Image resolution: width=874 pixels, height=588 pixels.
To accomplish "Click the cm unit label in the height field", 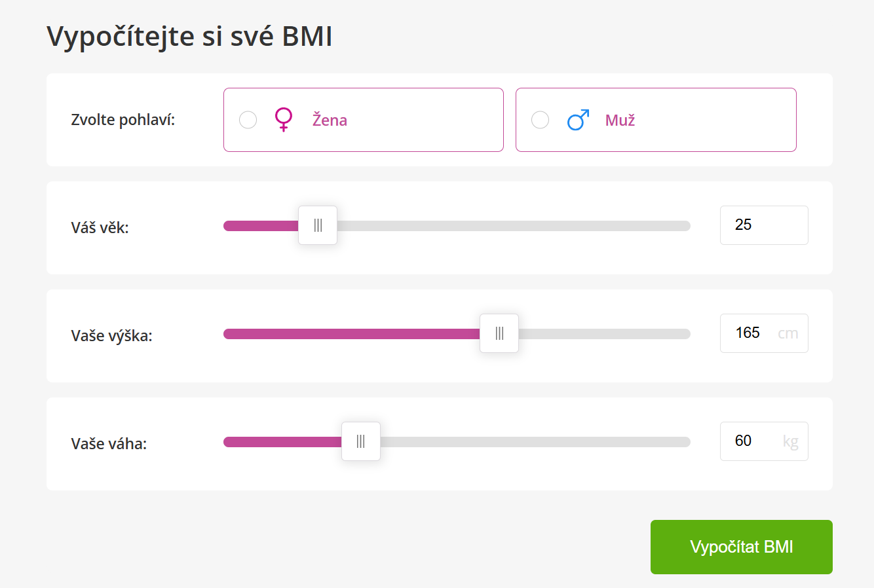I will (788, 334).
